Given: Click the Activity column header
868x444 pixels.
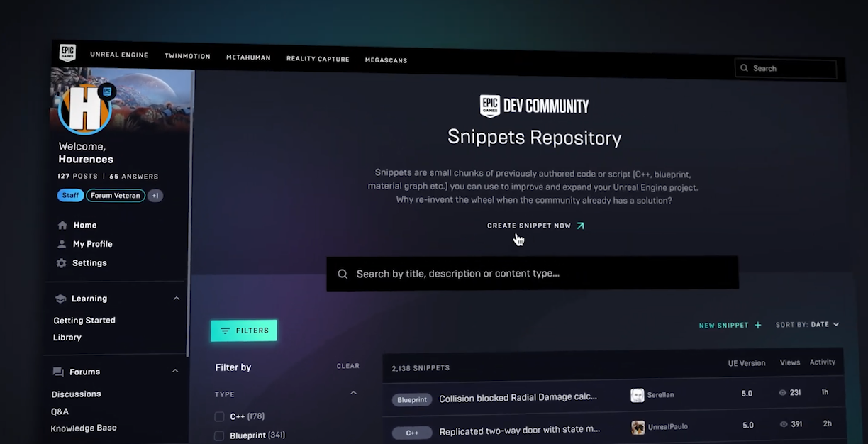Looking at the screenshot, I should 823,362.
